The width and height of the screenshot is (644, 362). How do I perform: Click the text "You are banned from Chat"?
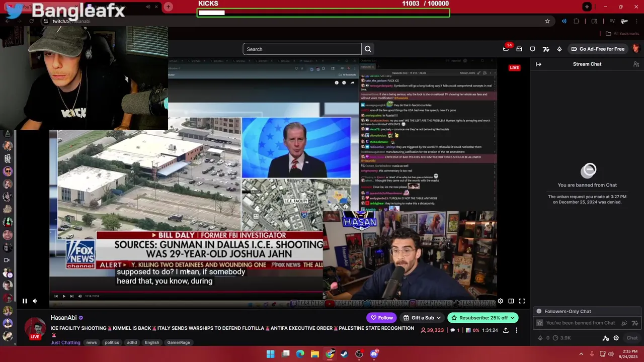[x=587, y=185]
